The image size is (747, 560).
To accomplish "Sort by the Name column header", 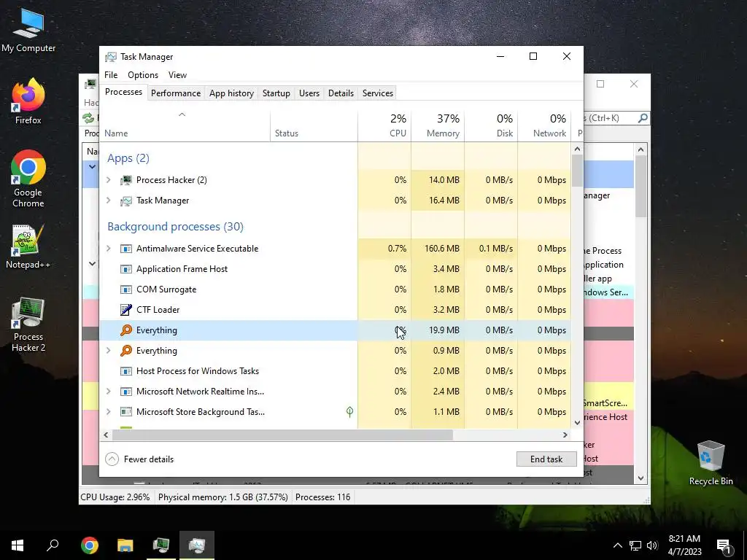I will (x=185, y=127).
